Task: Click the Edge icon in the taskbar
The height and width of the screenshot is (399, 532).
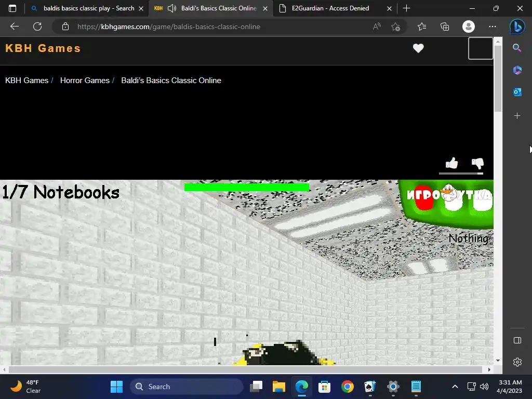Action: [302, 387]
